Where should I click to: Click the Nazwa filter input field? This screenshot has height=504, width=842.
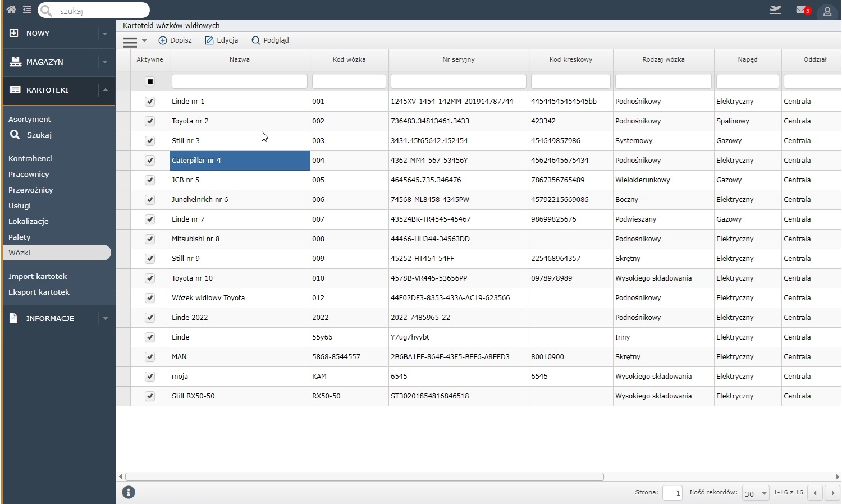240,81
